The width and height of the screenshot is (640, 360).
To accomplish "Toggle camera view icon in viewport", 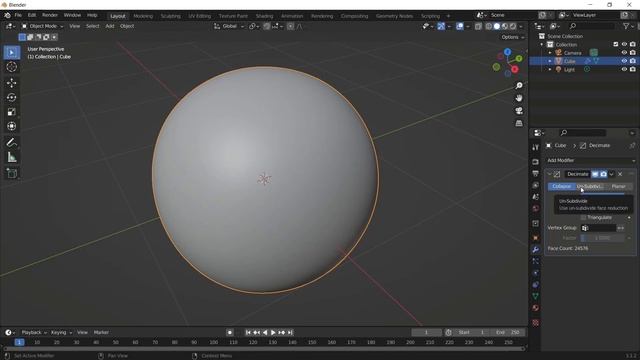I will point(519,111).
